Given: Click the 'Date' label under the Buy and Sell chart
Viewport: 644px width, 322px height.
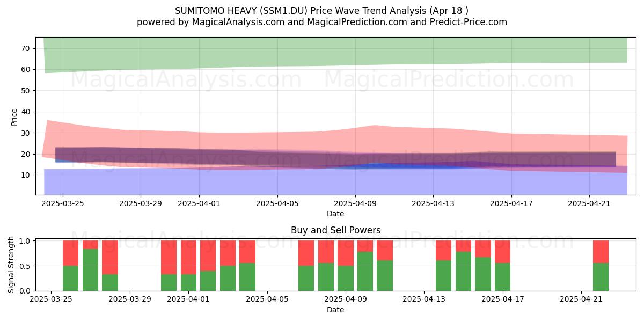Looking at the screenshot, I should [x=335, y=310].
